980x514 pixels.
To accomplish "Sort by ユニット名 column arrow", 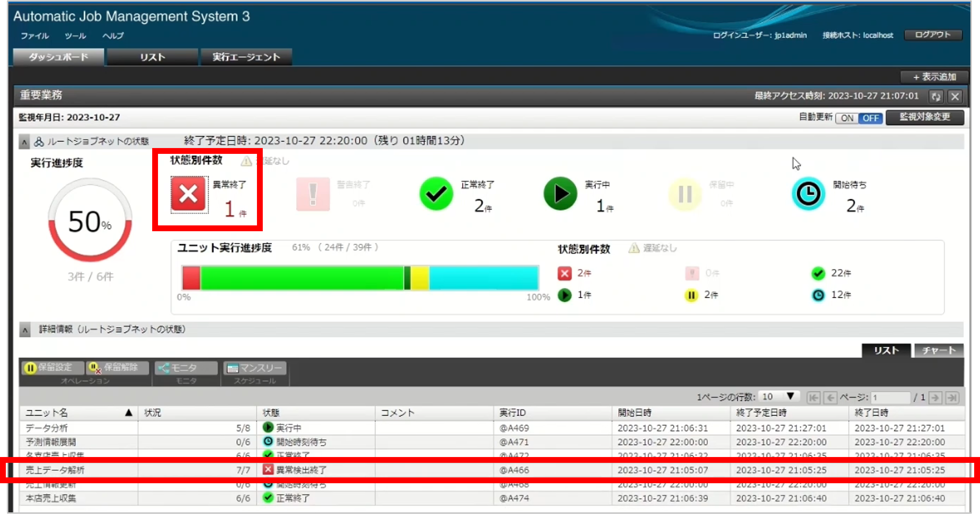I will tap(128, 413).
